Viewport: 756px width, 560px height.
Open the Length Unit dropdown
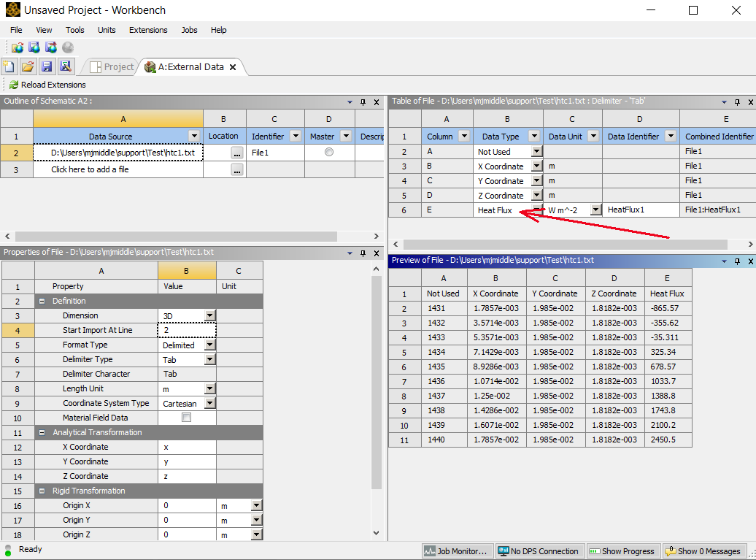coord(209,388)
